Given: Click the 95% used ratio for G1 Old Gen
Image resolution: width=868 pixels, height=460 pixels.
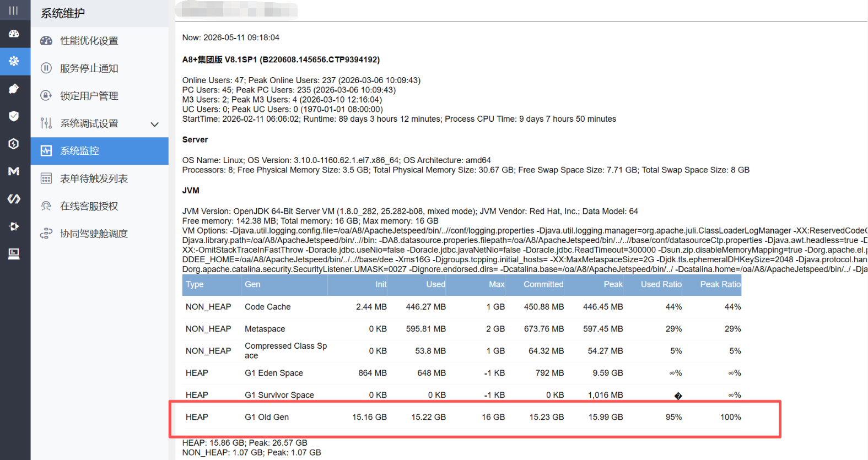Looking at the screenshot, I should [673, 417].
